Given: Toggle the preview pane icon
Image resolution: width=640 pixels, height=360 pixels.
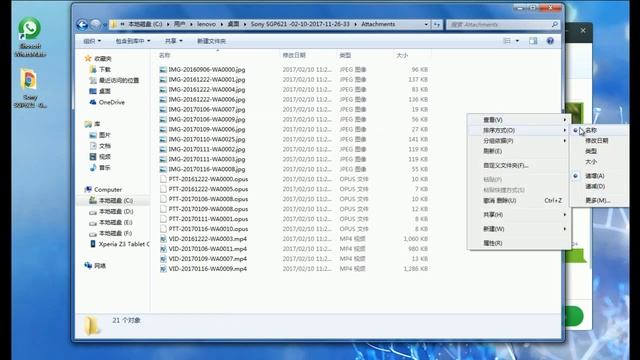Looking at the screenshot, I should 533,41.
